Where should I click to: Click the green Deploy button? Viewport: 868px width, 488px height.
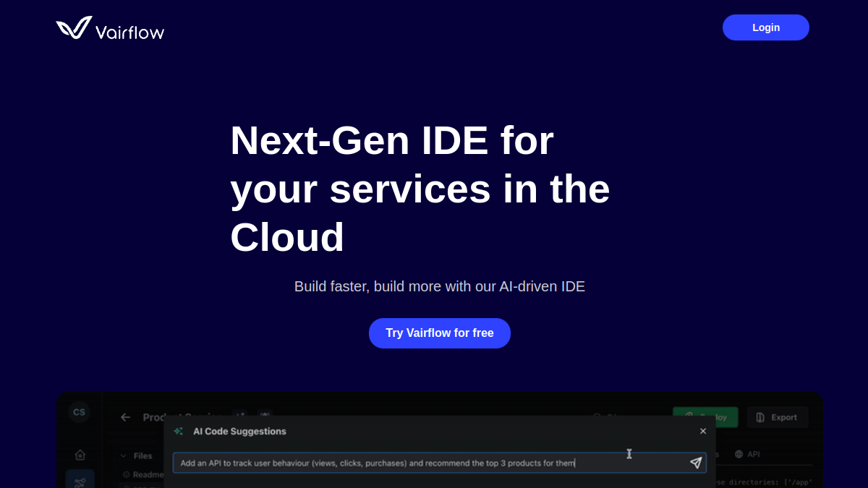tap(705, 417)
